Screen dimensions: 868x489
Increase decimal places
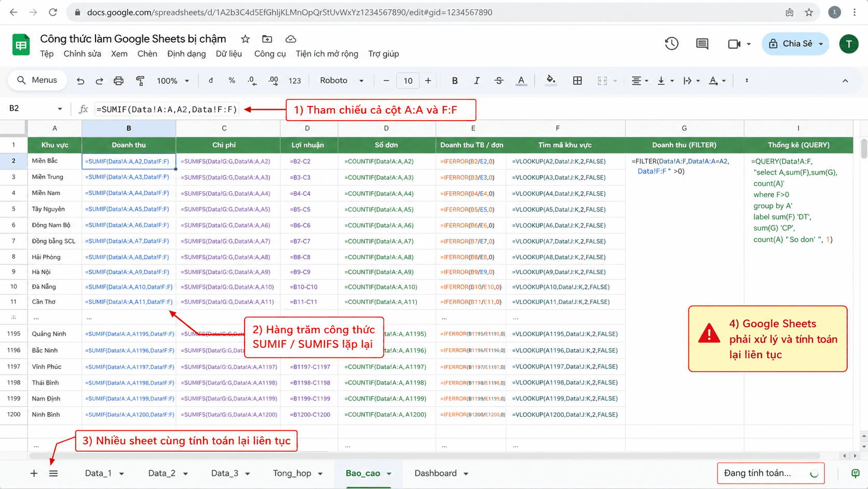273,81
